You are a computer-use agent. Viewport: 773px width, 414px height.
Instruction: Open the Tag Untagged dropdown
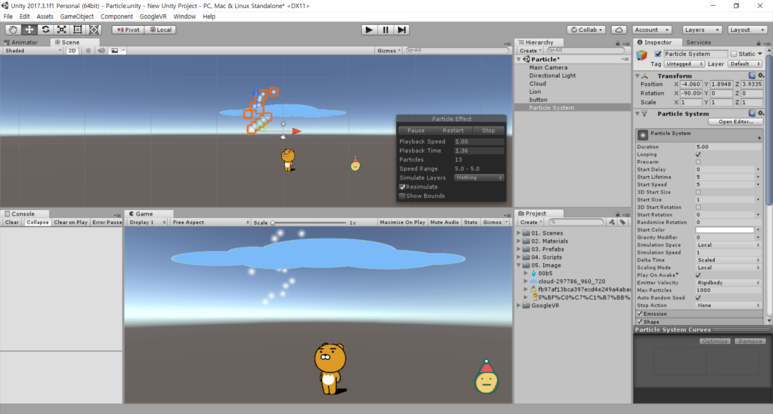coord(684,64)
